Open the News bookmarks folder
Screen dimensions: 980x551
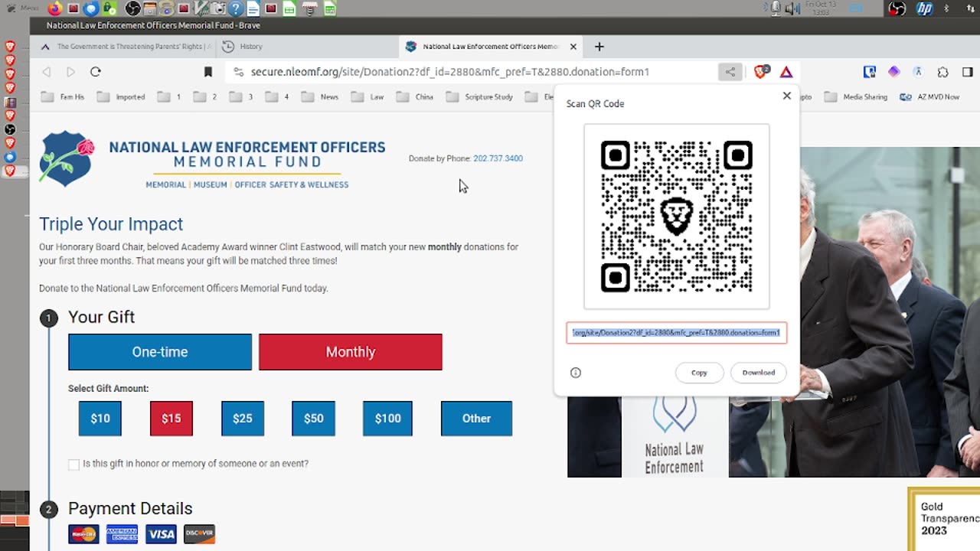coord(320,97)
